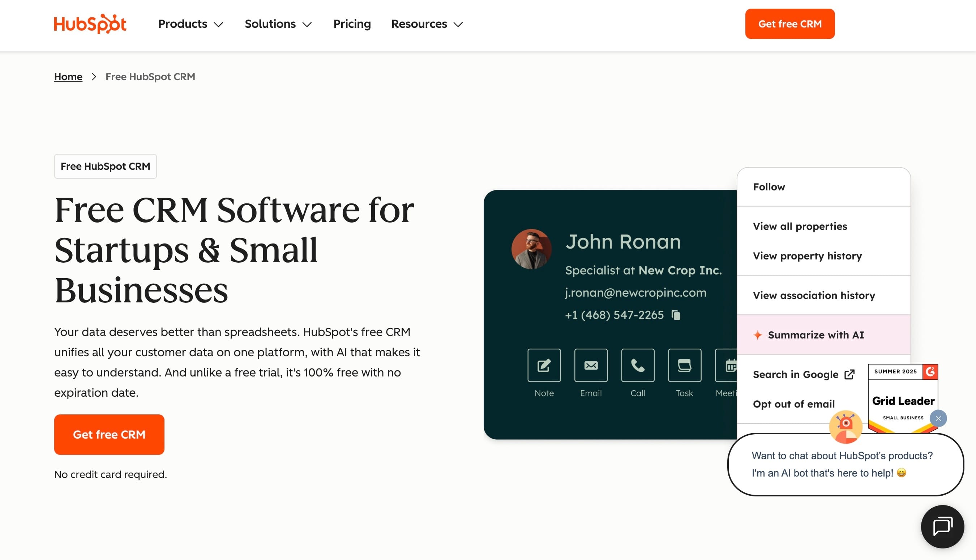Copy the phone number using the copy icon

tap(676, 315)
